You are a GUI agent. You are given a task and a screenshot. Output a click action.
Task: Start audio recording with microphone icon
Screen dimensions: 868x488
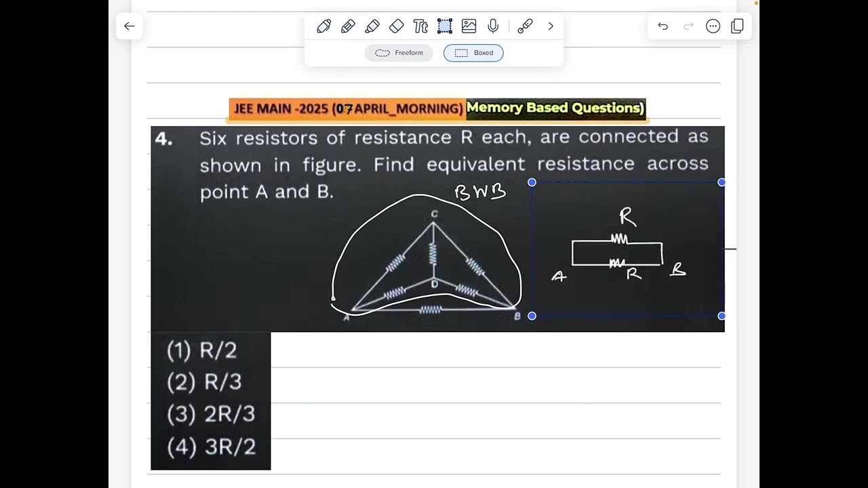click(x=493, y=26)
